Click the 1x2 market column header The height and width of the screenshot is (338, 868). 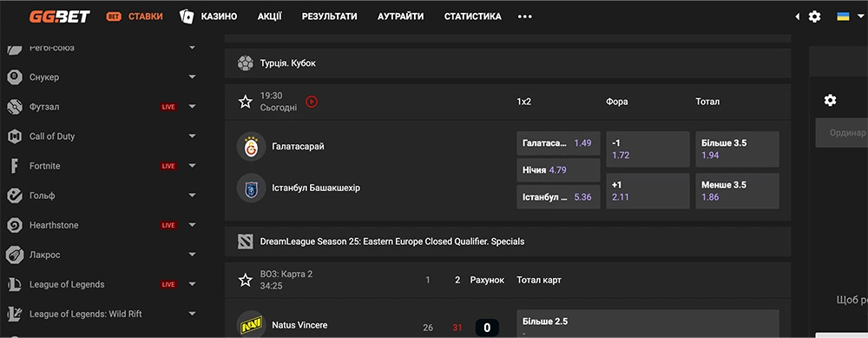coord(523,102)
